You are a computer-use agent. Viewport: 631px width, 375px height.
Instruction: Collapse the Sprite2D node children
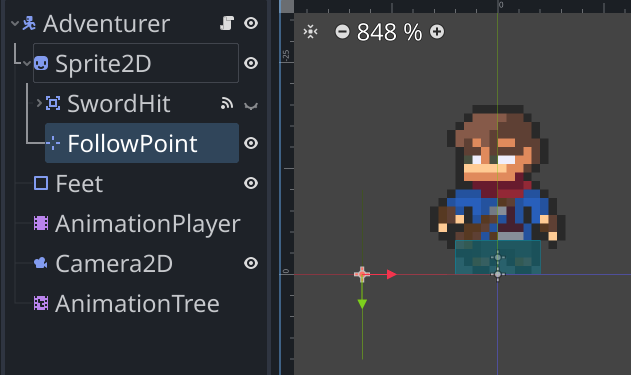pyautogui.click(x=27, y=63)
